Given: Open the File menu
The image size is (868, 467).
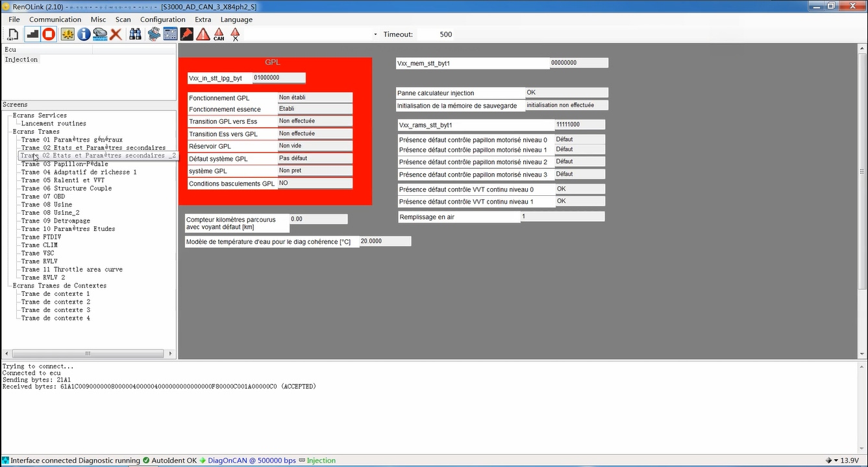Looking at the screenshot, I should pyautogui.click(x=14, y=19).
